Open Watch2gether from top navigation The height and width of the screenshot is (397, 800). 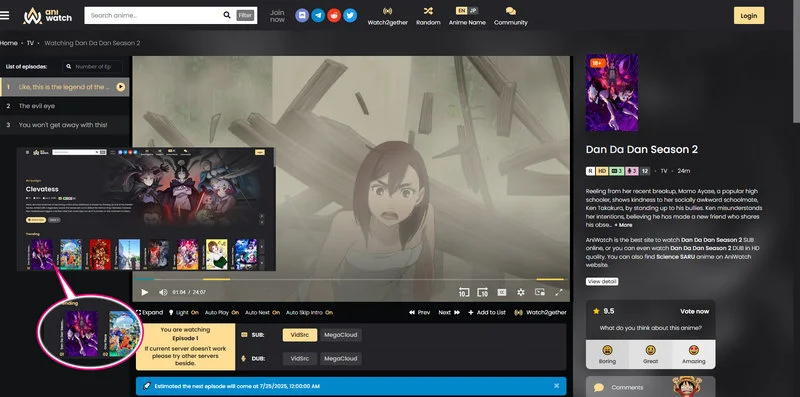pos(388,16)
